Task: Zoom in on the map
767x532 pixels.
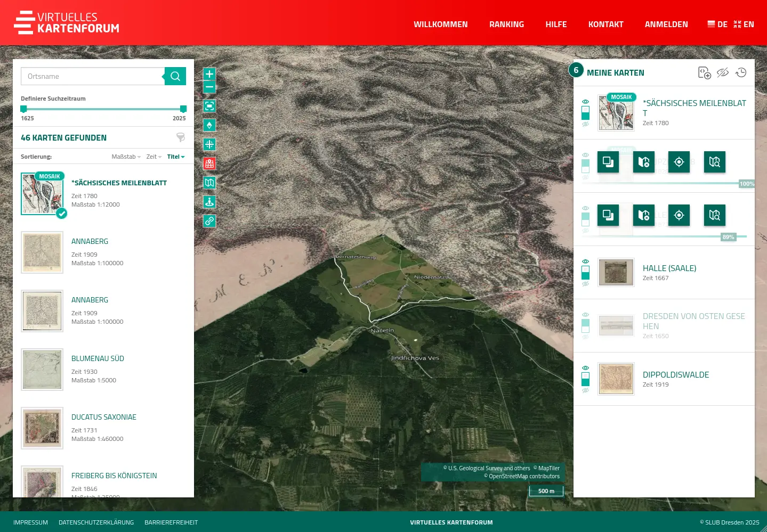Action: coord(209,74)
